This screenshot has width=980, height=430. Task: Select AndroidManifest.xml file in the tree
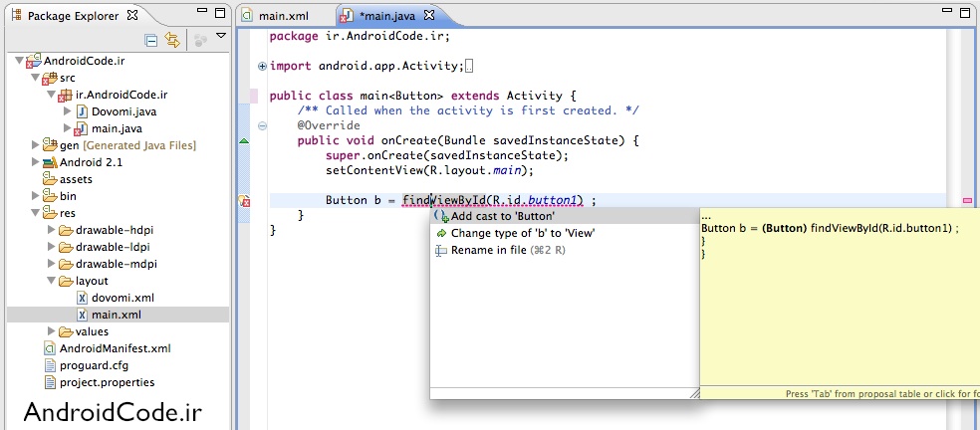(115, 348)
